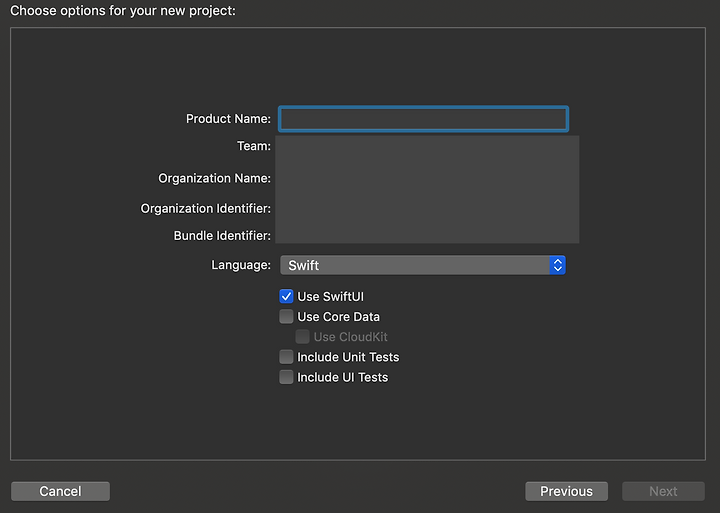Click the "Use Core Data" label text
Screen dimensions: 720x513
tap(338, 317)
